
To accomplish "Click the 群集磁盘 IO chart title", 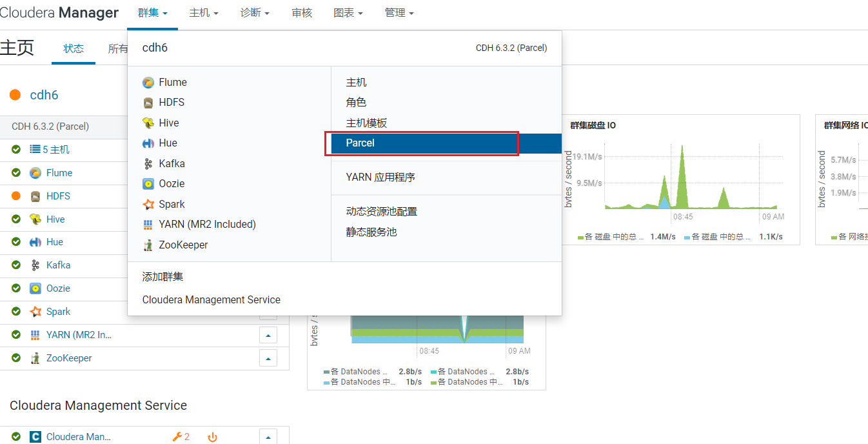I will 593,125.
